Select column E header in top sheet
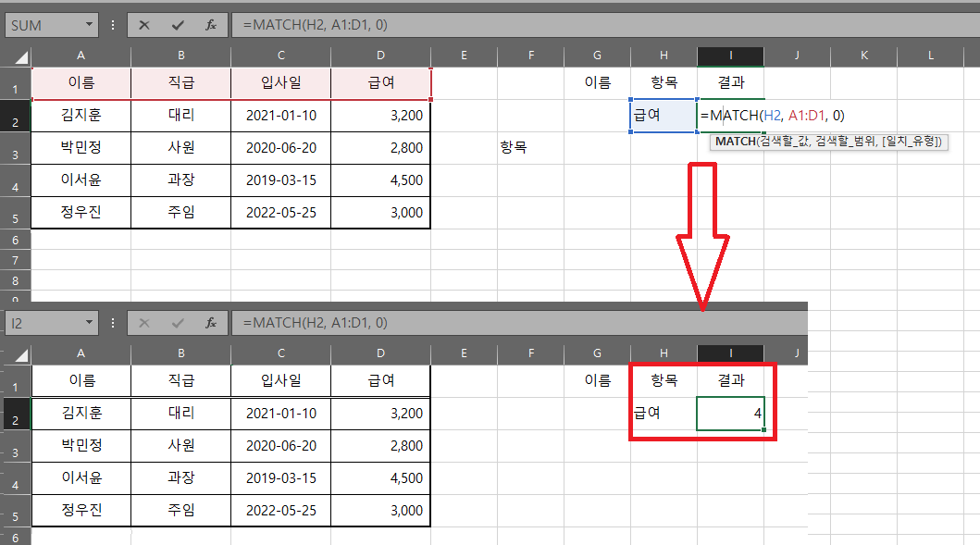 pos(465,56)
